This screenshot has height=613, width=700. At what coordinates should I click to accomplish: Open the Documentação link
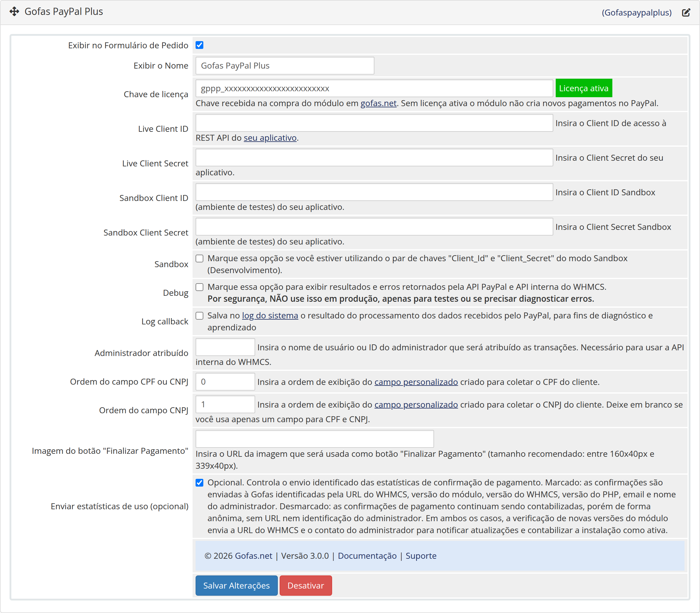tap(367, 556)
